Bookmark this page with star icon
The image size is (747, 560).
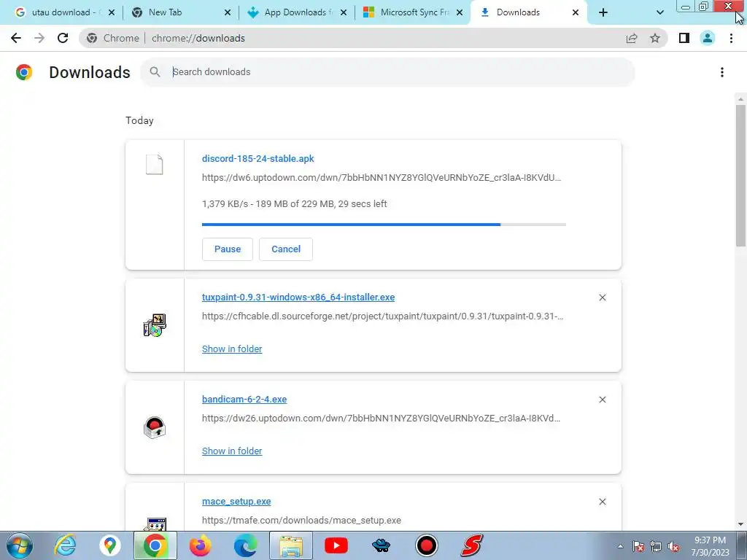[x=655, y=38]
